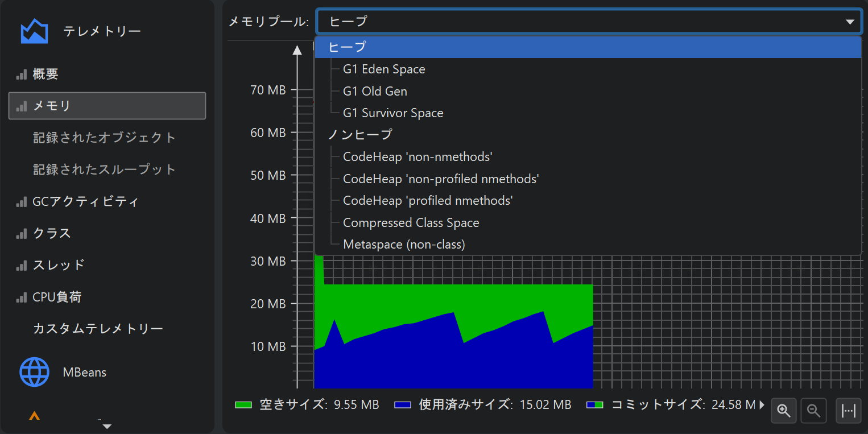Click the green 空きサイズ legend swatch
The width and height of the screenshot is (868, 434).
243,405
